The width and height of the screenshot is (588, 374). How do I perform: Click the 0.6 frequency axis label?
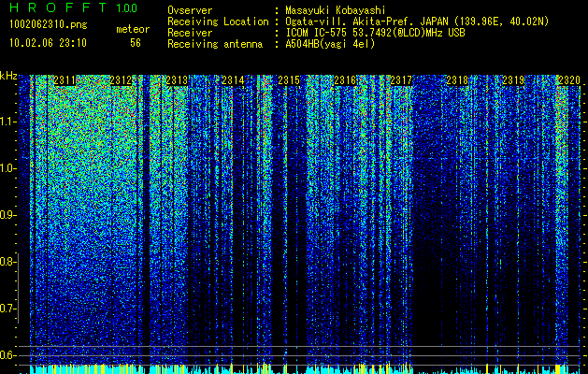(x=7, y=355)
